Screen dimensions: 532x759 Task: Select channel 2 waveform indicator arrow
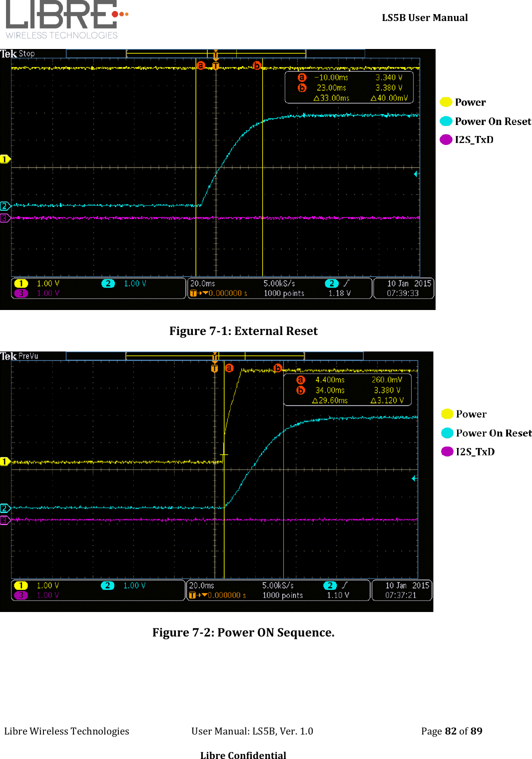click(x=4, y=206)
